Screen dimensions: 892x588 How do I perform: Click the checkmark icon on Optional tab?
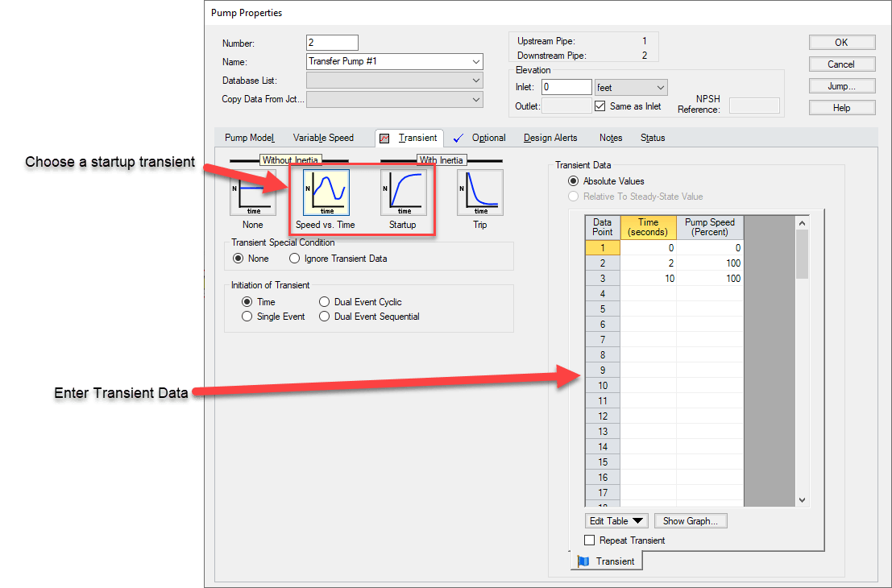(458, 138)
